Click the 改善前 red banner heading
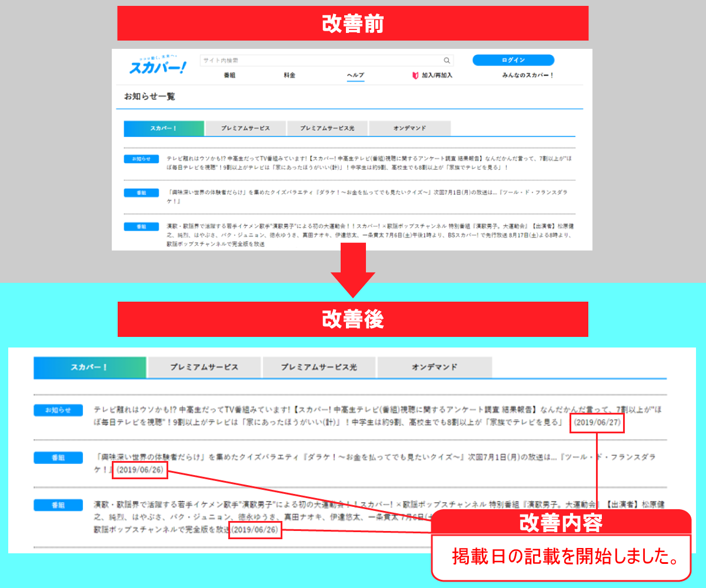The height and width of the screenshot is (588, 706). (353, 24)
